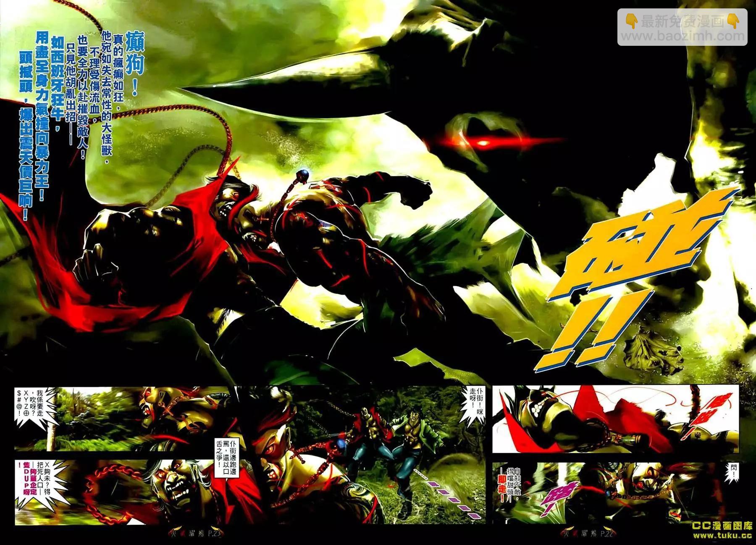756x545 pixels.
Task: Click the monster's glowing red eye
Action: coord(482,143)
